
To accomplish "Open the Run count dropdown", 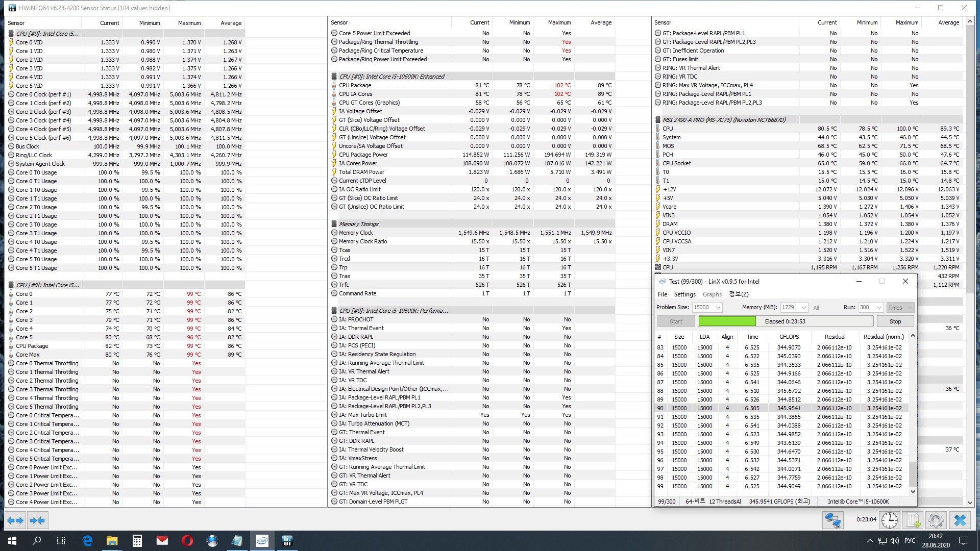I will [879, 307].
